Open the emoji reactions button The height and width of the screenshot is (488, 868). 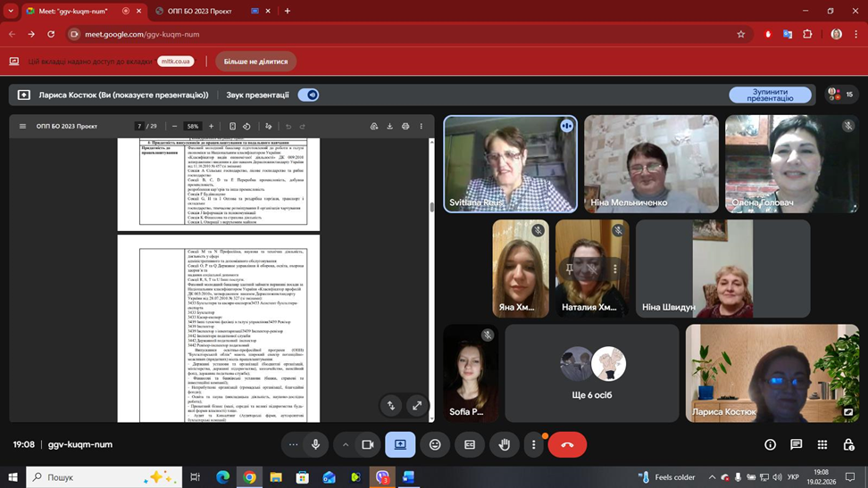[x=435, y=444]
